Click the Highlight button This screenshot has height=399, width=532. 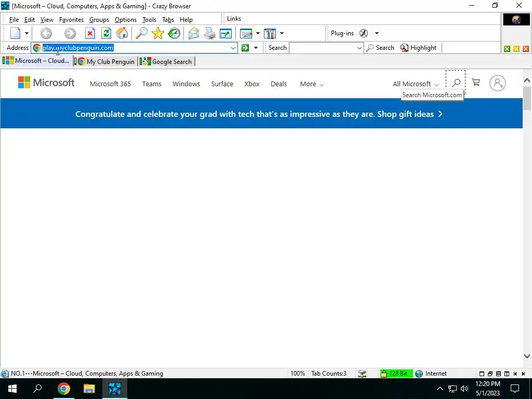pos(418,48)
